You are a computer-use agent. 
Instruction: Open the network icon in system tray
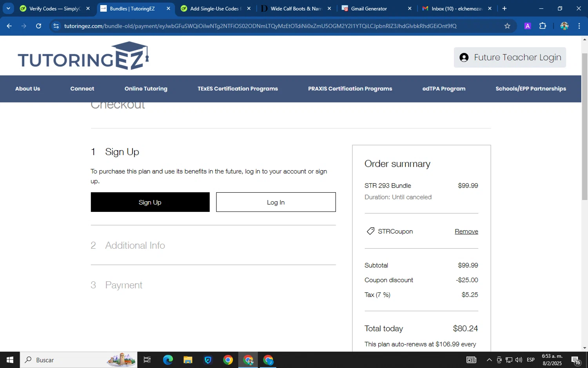coord(509,360)
